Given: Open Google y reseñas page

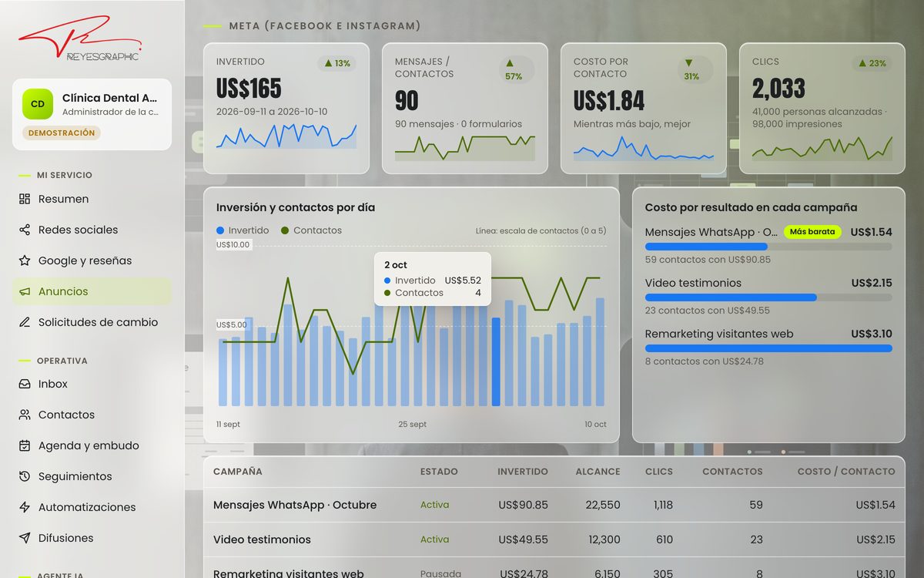Looking at the screenshot, I should [x=92, y=260].
